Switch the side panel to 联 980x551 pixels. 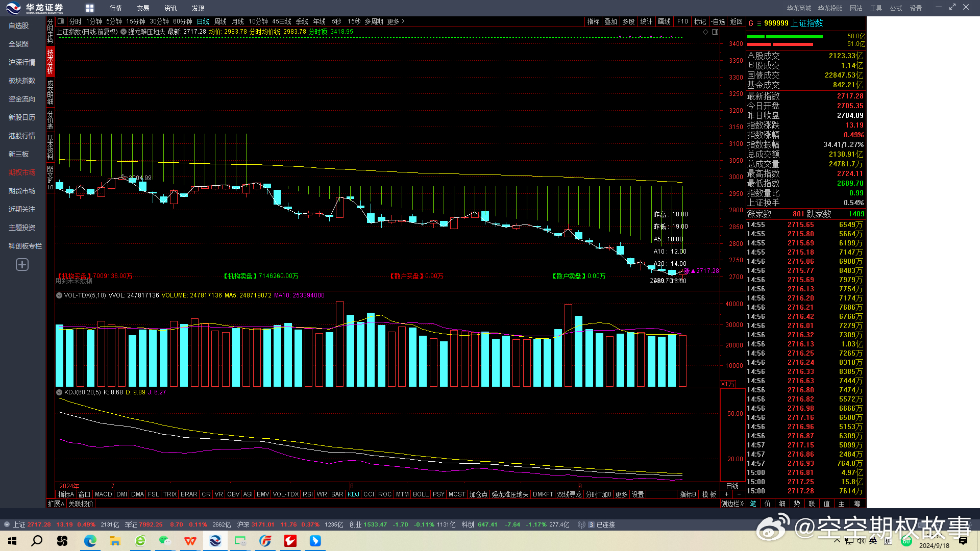pos(812,504)
